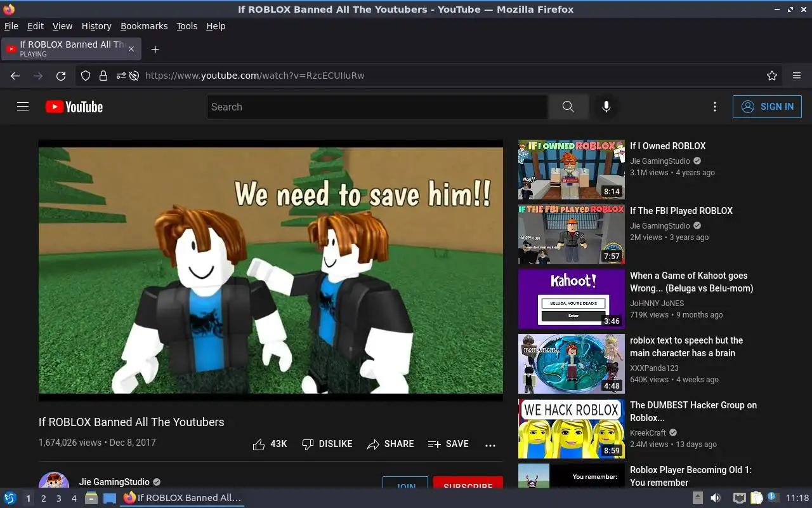Click the Firefox taskbar window button
The width and height of the screenshot is (812, 508).
pyautogui.click(x=183, y=498)
